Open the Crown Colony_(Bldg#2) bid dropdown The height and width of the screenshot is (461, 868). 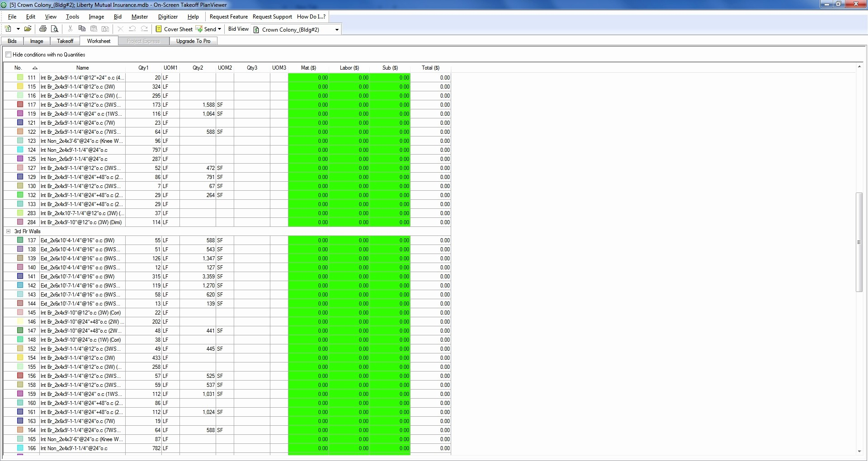pyautogui.click(x=336, y=30)
